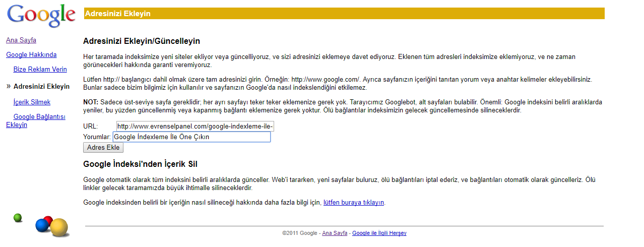Click the colored balls graphic bottom left

(41, 225)
